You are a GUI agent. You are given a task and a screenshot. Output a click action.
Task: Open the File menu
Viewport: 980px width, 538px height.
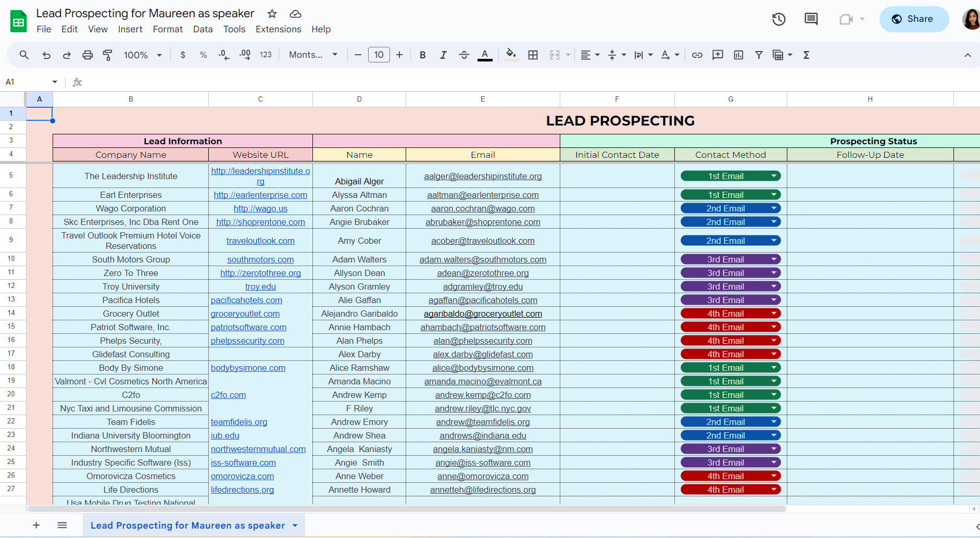tap(44, 29)
